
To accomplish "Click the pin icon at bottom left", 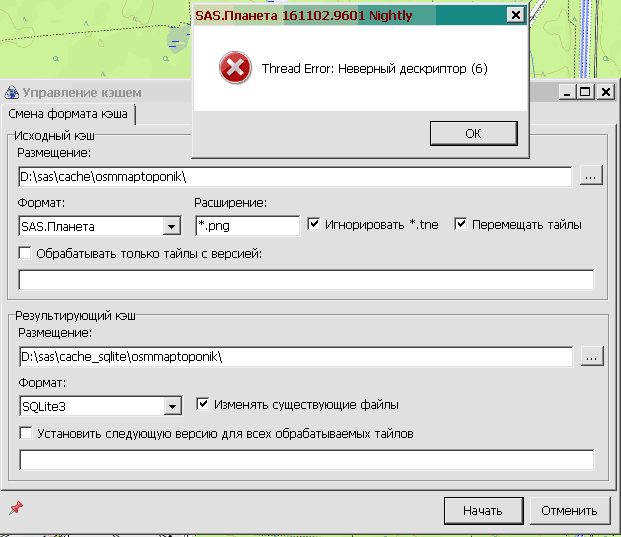I will tap(15, 509).
